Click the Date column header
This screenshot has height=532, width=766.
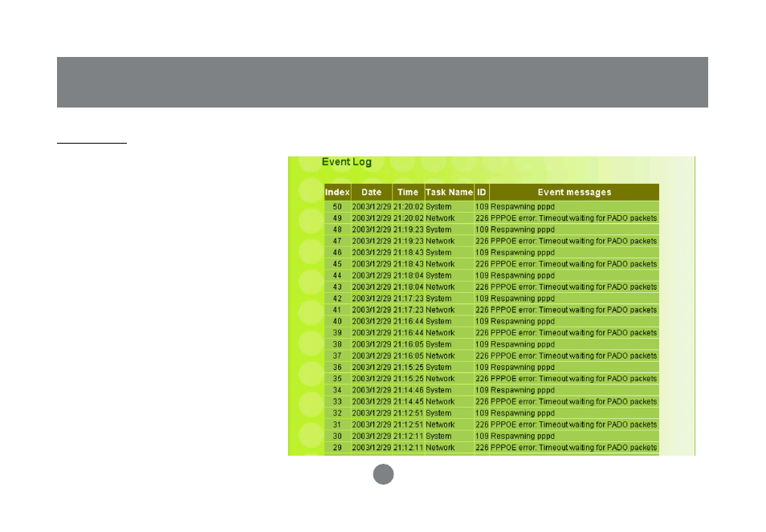371,193
